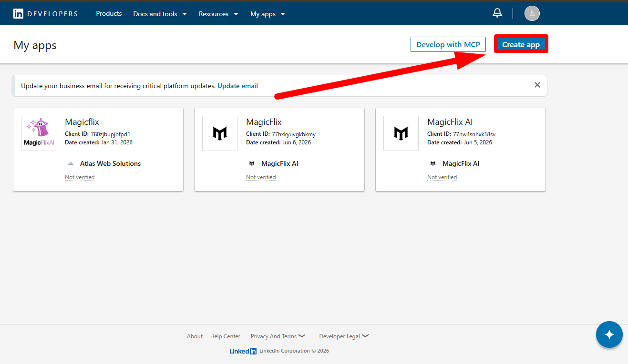
Task: Open the MagicFlix AI app created Jun 5
Action: pos(450,122)
